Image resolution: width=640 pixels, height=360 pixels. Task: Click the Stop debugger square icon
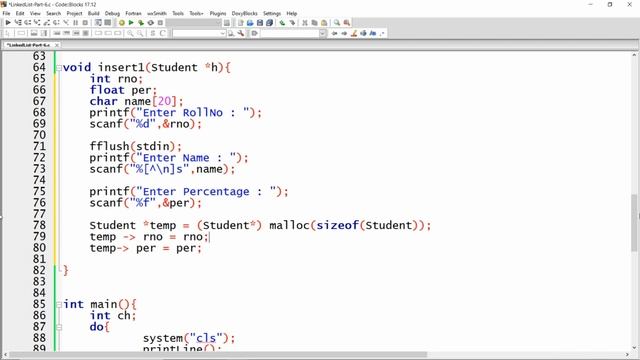tap(85, 23)
